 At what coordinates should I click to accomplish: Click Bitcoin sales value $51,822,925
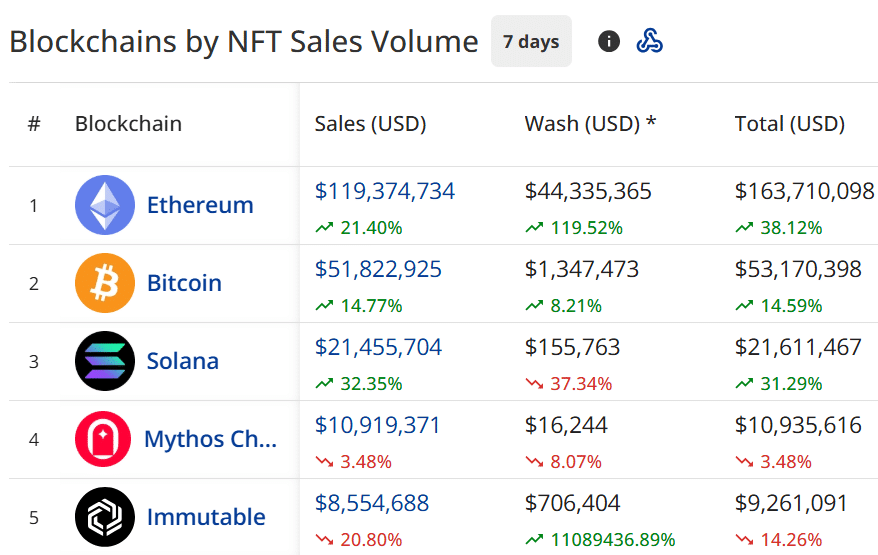(x=378, y=269)
